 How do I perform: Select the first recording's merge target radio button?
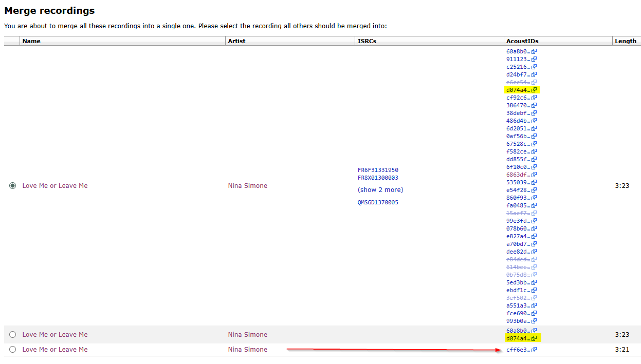tap(12, 185)
